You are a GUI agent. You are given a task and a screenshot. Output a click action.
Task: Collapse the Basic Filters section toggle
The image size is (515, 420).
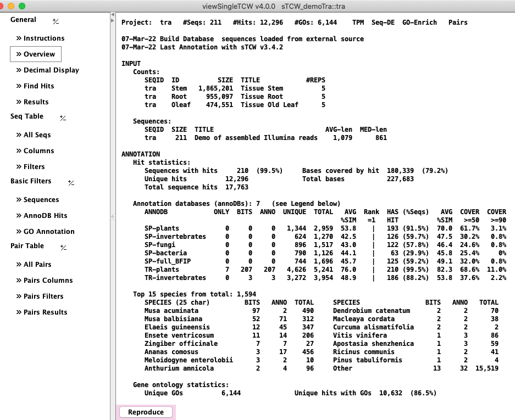(x=71, y=182)
